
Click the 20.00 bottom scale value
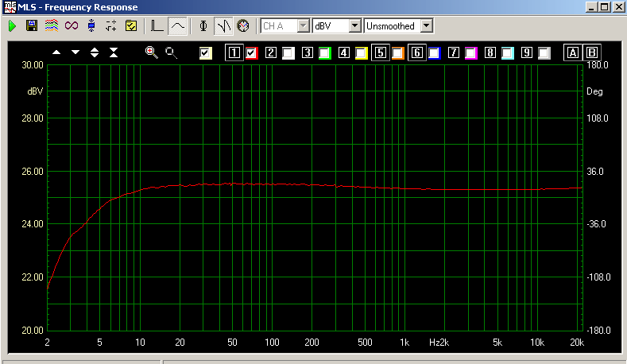(x=33, y=331)
